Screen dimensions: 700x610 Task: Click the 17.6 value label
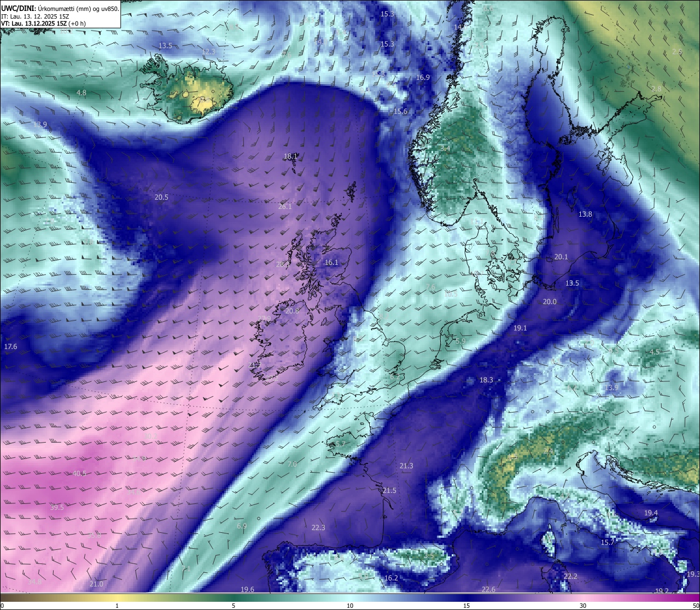[x=10, y=347]
